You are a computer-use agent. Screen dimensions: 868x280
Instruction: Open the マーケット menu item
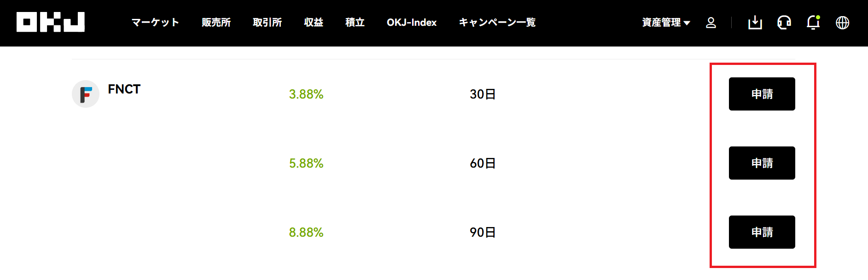tap(155, 22)
